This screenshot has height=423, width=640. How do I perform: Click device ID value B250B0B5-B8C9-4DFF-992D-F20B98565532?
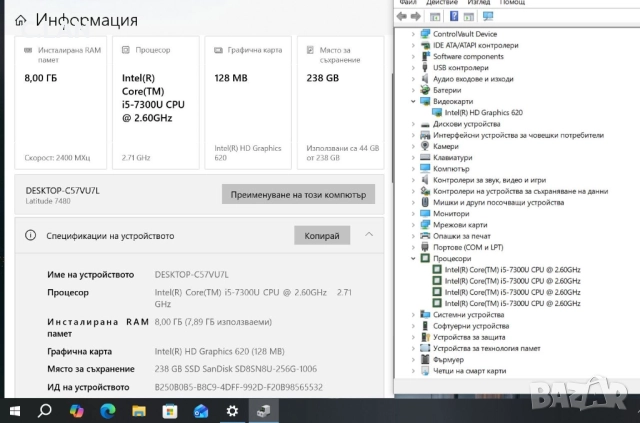pos(238,387)
